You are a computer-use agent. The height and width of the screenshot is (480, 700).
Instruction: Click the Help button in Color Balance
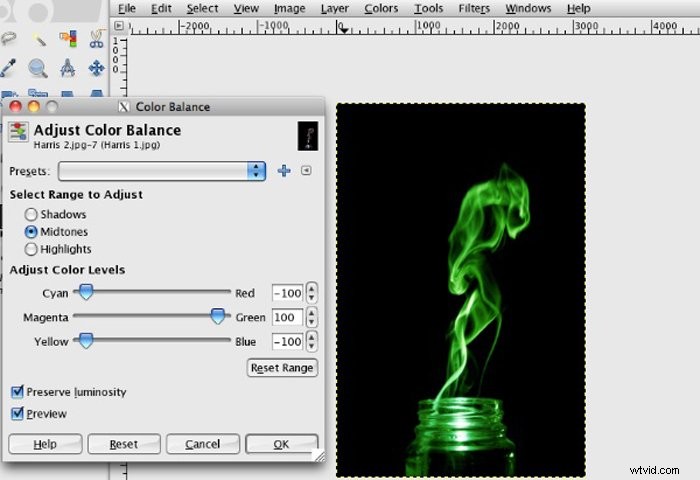(45, 444)
